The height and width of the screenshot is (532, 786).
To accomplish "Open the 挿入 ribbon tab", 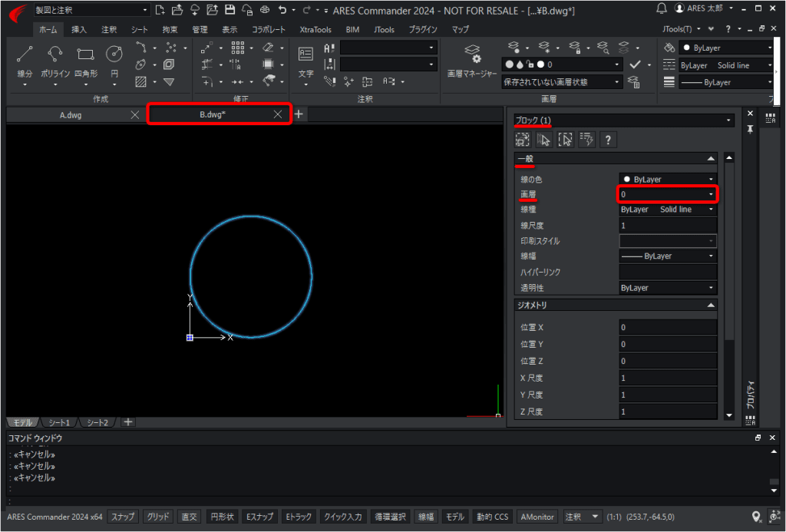I will 79,30.
